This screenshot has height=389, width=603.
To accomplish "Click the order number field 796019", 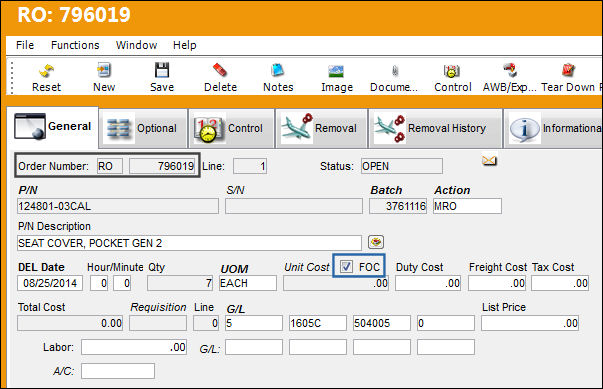I will point(162,166).
